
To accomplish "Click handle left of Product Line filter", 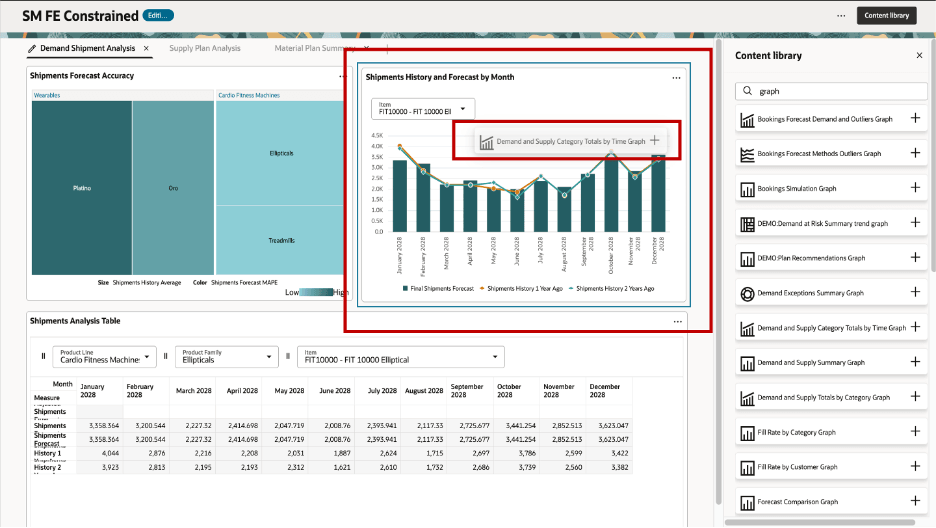I will tap(43, 356).
